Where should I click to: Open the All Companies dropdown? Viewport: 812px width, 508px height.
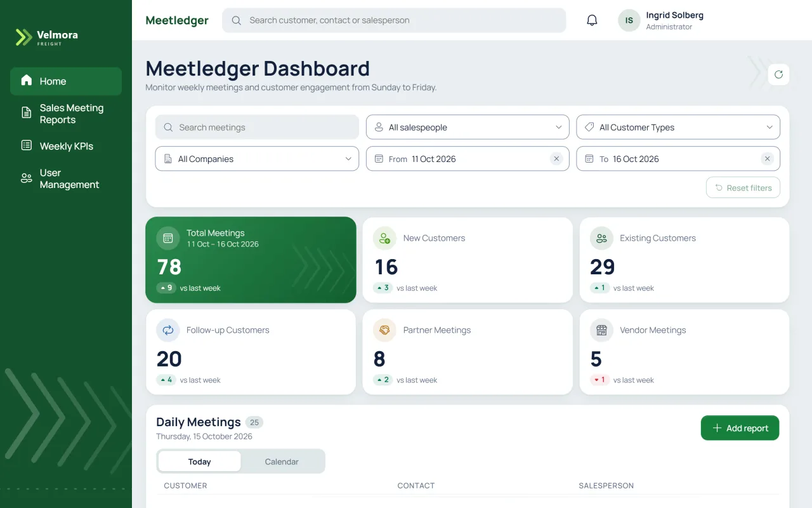tap(257, 159)
